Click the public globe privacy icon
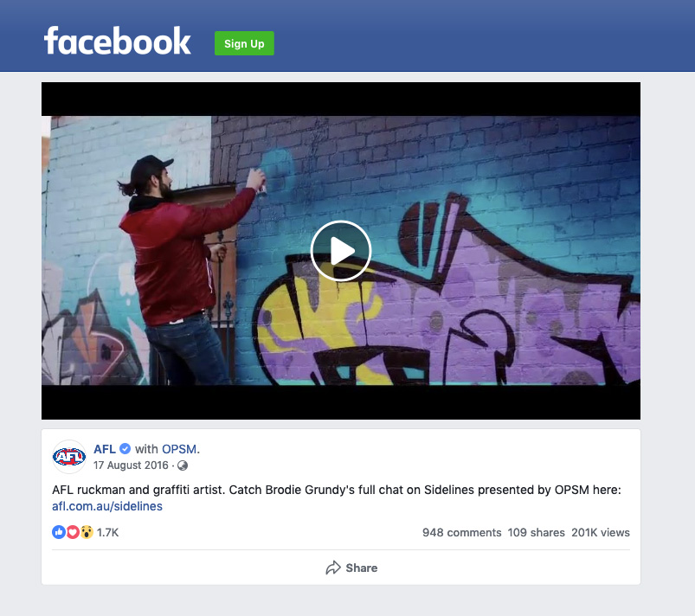Image resolution: width=695 pixels, height=616 pixels. click(183, 465)
